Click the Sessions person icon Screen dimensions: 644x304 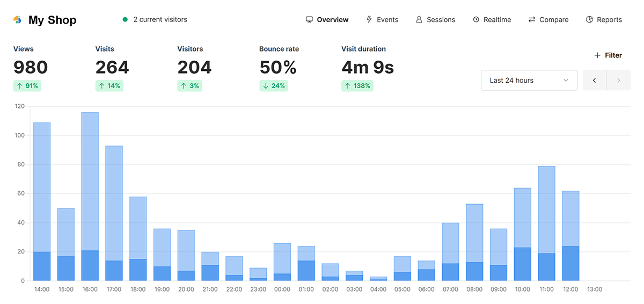pyautogui.click(x=419, y=20)
